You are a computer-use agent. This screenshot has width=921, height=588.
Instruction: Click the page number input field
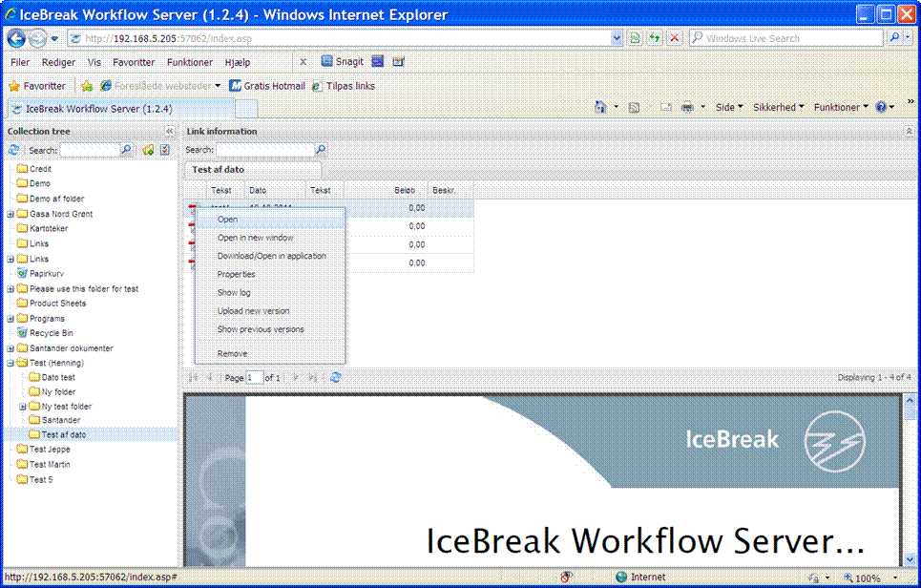pyautogui.click(x=254, y=378)
